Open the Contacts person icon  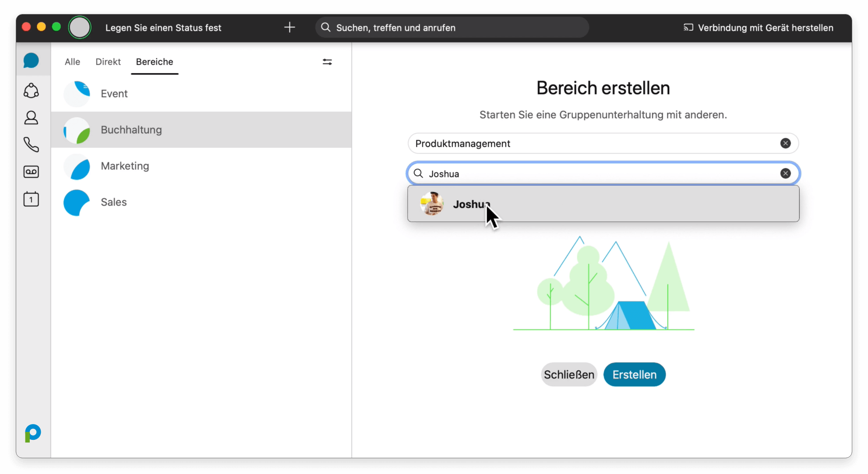pos(31,118)
